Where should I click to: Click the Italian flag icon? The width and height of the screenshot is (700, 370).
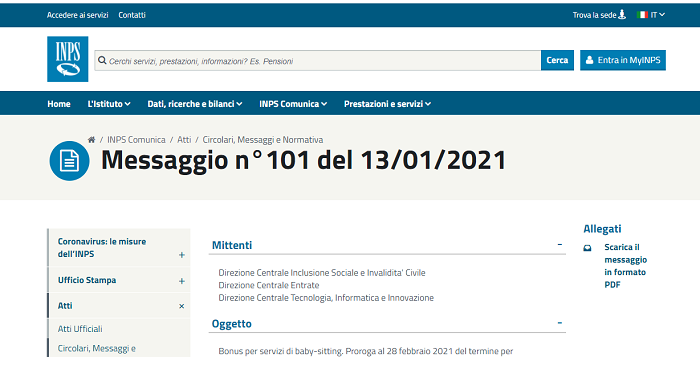click(x=642, y=15)
